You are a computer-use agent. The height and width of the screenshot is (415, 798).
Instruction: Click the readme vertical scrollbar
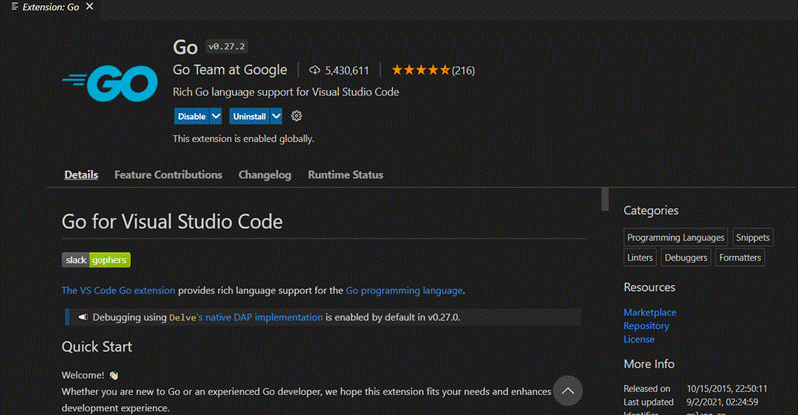(x=605, y=199)
